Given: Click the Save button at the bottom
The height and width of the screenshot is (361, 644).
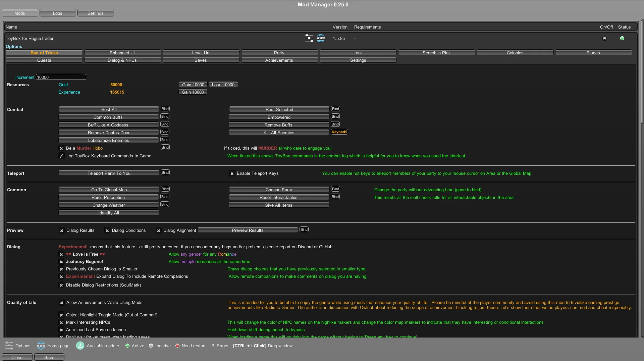Looking at the screenshot, I should 49,357.
